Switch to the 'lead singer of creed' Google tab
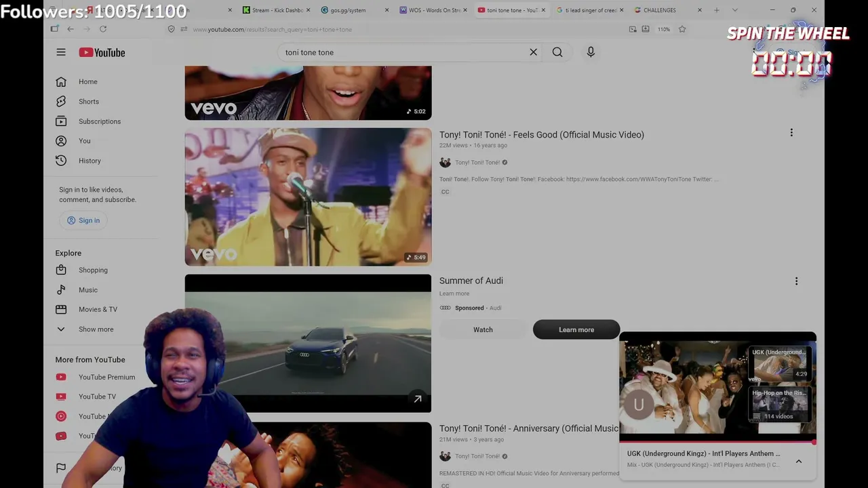 pos(589,10)
